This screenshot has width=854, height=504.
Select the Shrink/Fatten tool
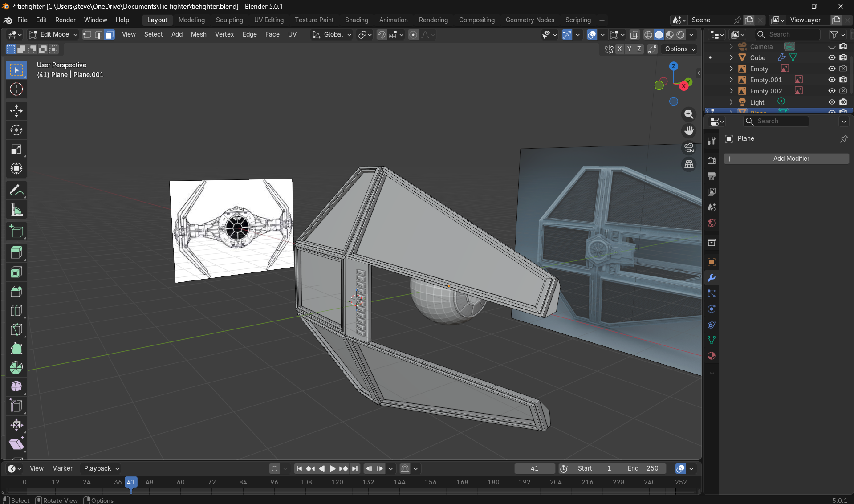click(16, 425)
